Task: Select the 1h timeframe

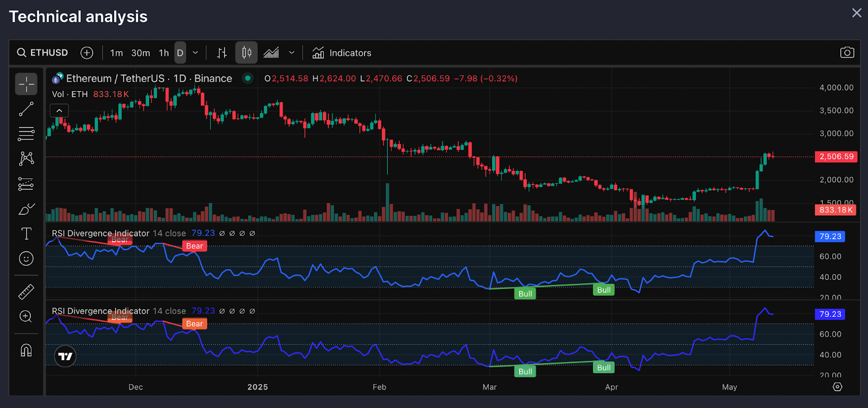Action: pos(164,53)
